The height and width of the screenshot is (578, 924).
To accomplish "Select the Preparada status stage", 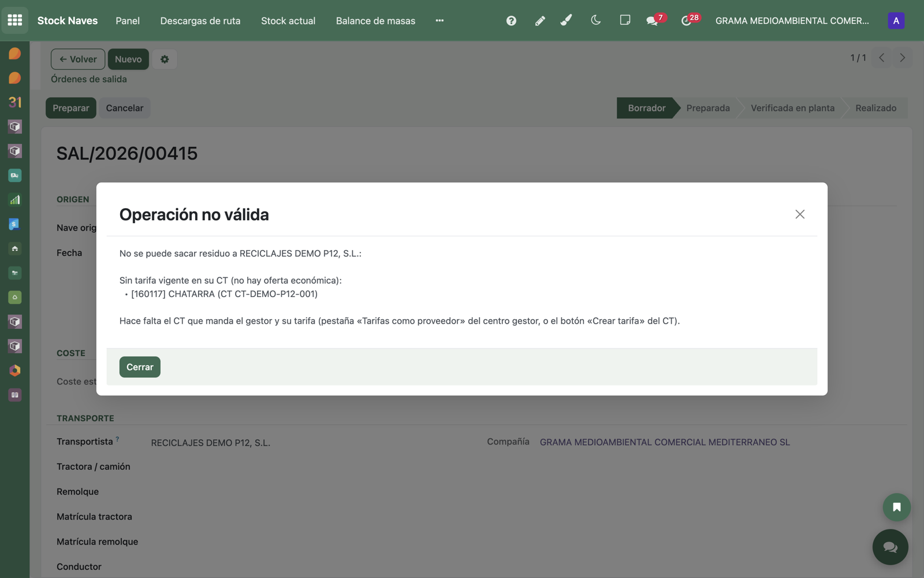I will [x=708, y=108].
